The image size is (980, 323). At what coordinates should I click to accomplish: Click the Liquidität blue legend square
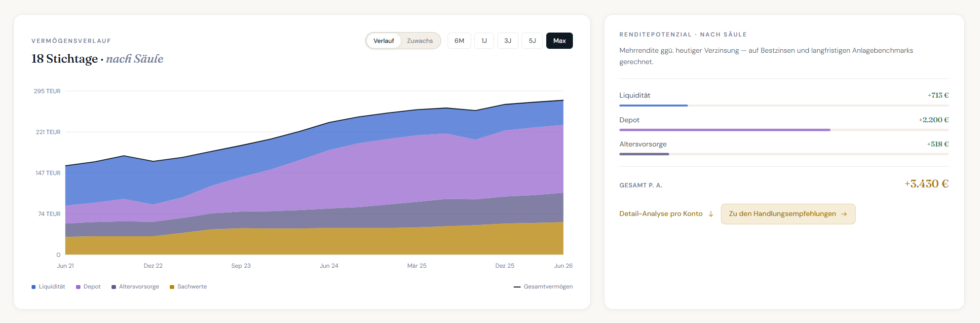click(x=34, y=287)
